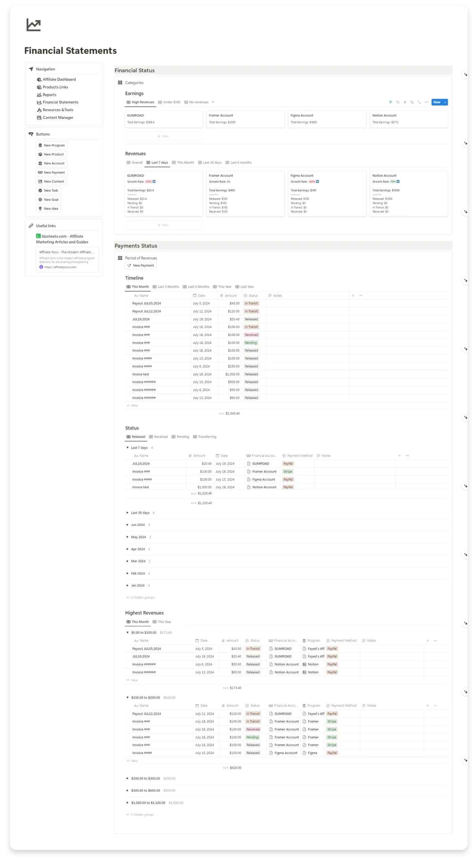
Task: Switch Highest Revenues to This Year tab
Action: point(161,622)
